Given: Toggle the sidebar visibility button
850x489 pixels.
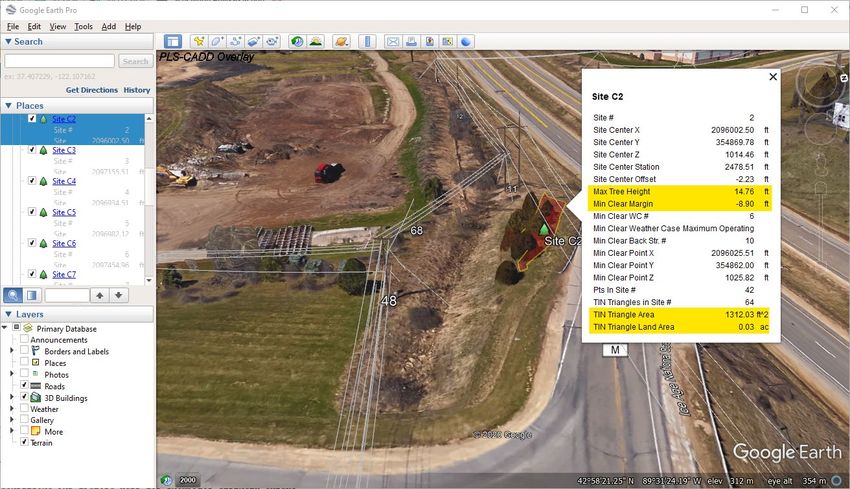Looking at the screenshot, I should tap(173, 41).
